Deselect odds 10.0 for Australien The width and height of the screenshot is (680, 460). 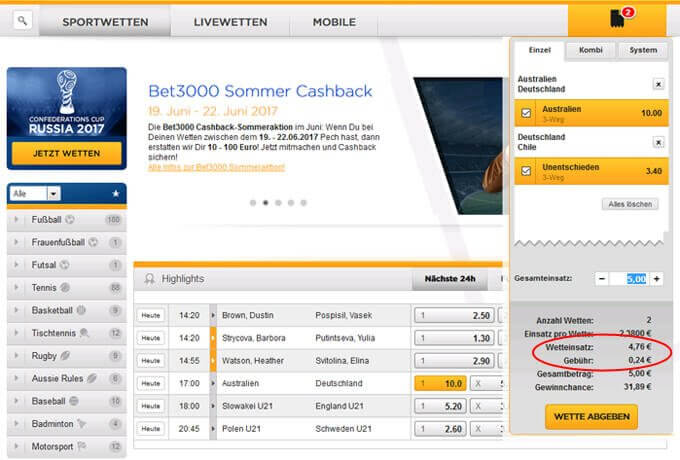pyautogui.click(x=440, y=383)
